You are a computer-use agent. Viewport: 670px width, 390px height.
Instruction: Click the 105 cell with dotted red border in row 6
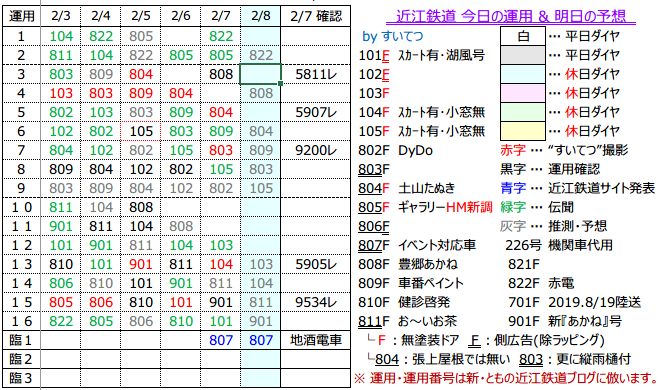[x=141, y=131]
